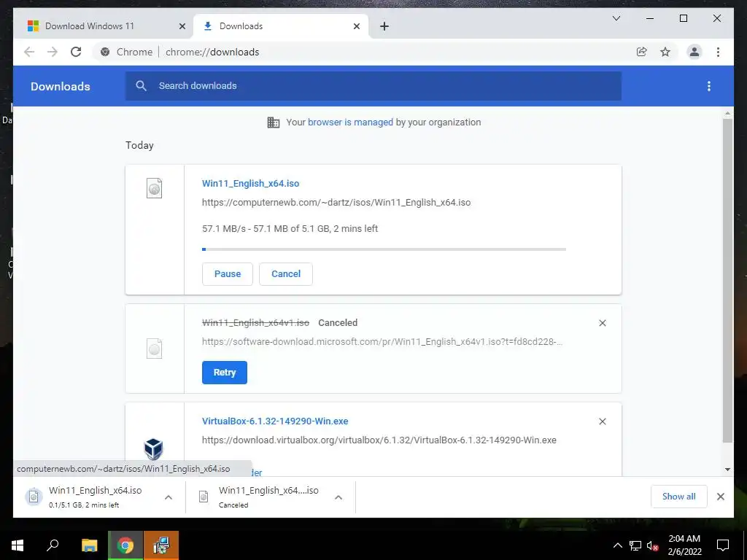Image resolution: width=747 pixels, height=560 pixels.
Task: Open File Explorer from taskbar
Action: [90, 545]
